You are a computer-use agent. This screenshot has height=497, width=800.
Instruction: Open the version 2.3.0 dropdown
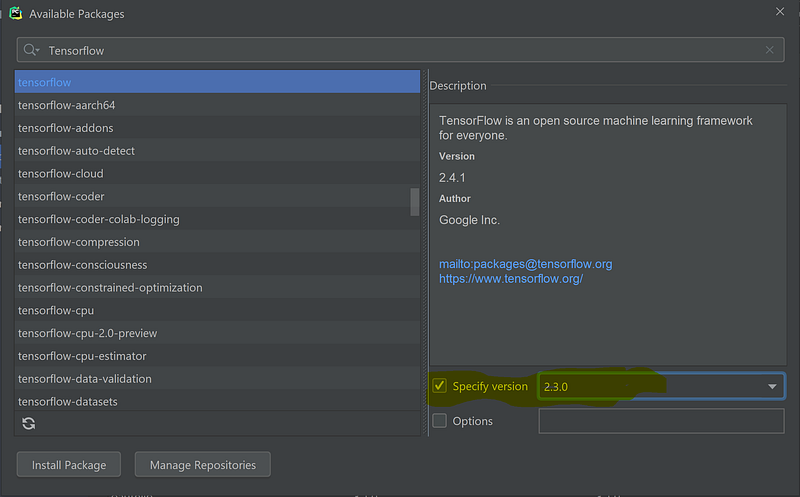click(x=661, y=386)
